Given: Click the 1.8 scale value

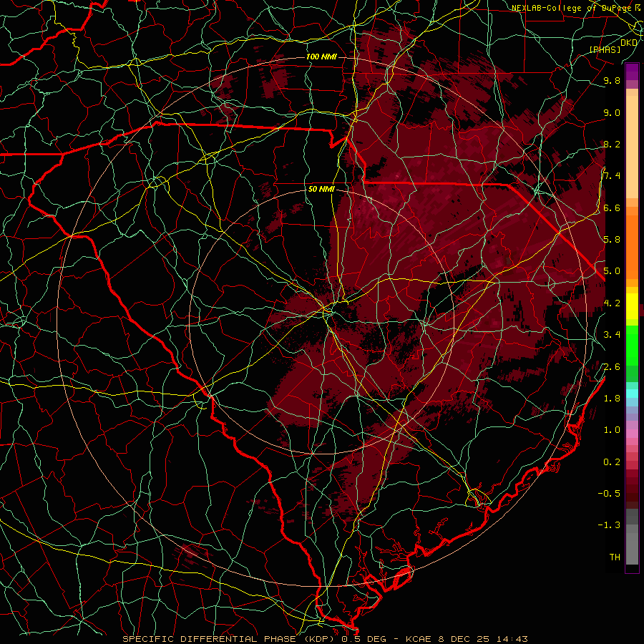Looking at the screenshot, I should tap(612, 399).
